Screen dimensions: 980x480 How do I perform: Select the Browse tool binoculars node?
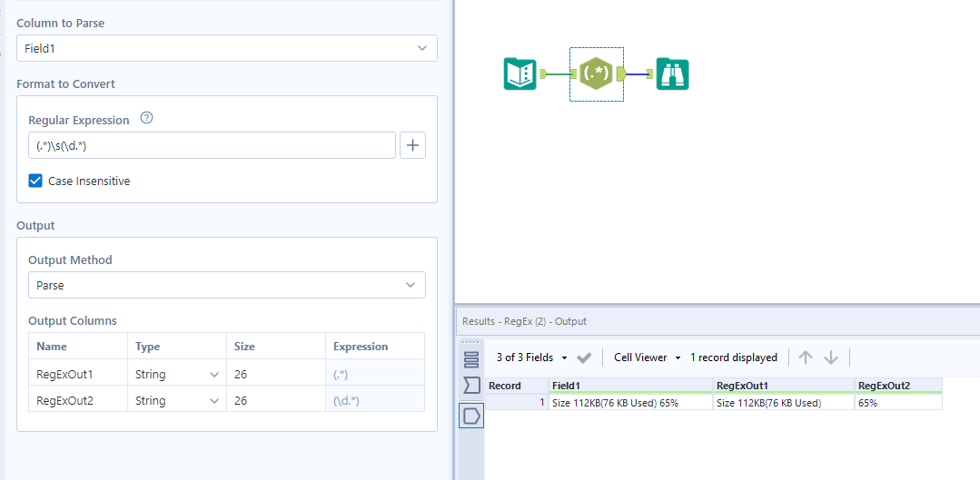pos(673,73)
